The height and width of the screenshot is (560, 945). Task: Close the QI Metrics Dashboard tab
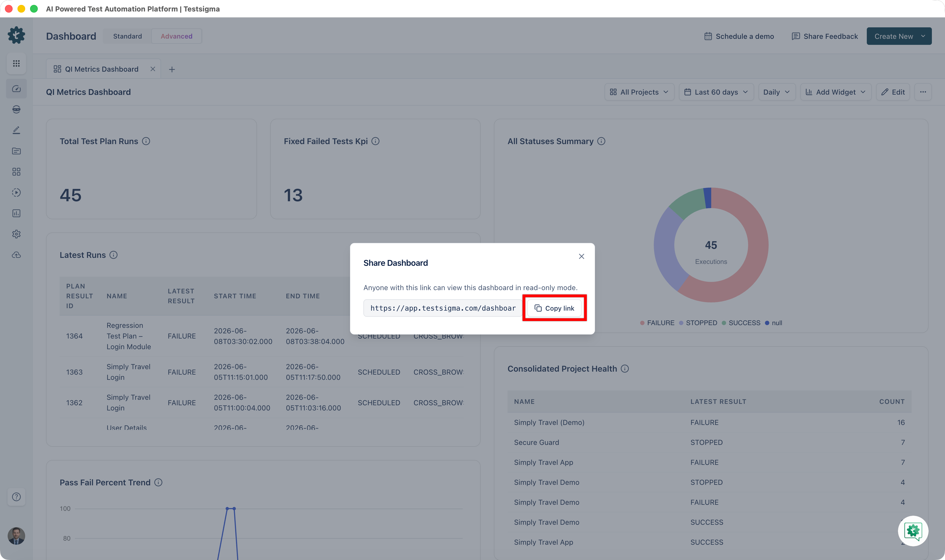pos(153,69)
